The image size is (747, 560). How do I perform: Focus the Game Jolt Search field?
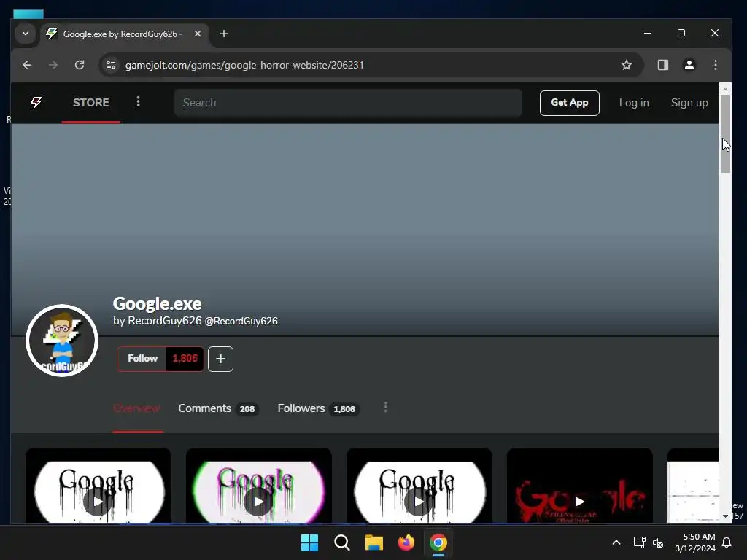(348, 103)
